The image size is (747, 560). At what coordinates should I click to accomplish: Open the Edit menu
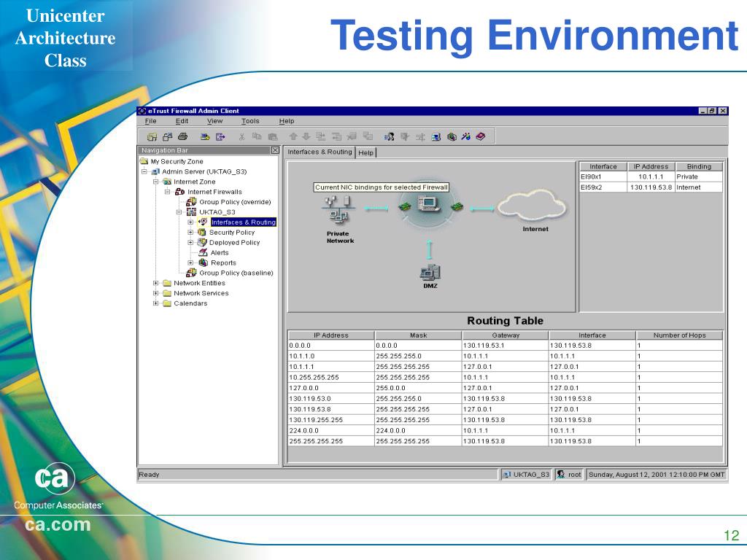click(x=182, y=121)
